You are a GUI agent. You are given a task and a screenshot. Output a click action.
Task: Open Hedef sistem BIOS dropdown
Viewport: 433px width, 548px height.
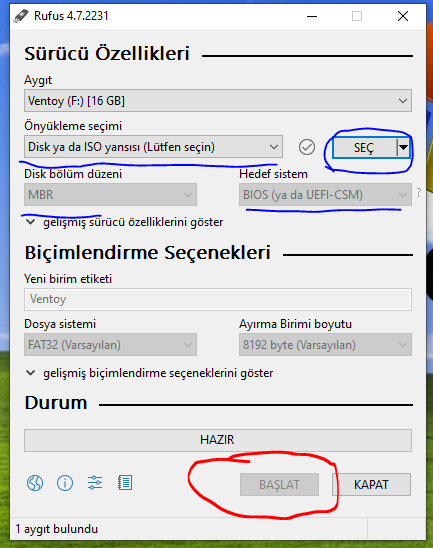point(325,195)
